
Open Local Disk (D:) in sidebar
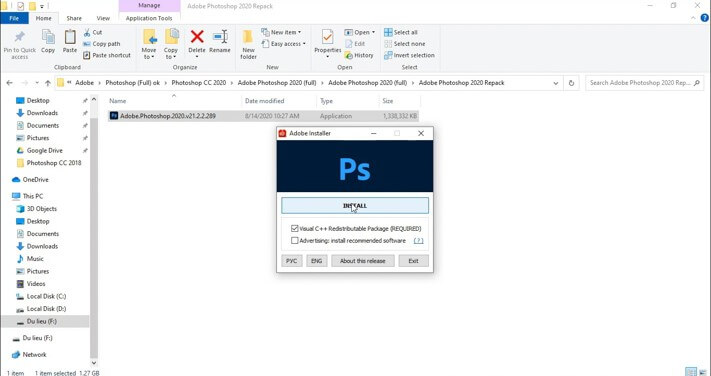(41, 308)
